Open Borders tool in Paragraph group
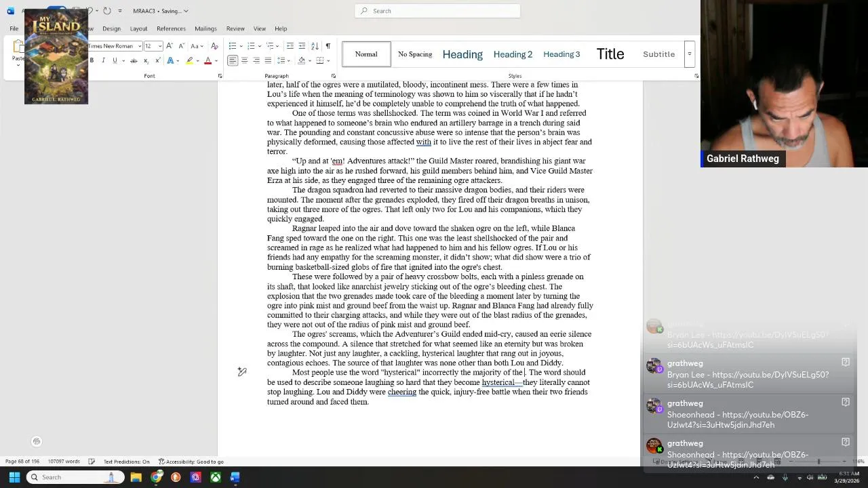The width and height of the screenshot is (868, 488). pos(320,60)
